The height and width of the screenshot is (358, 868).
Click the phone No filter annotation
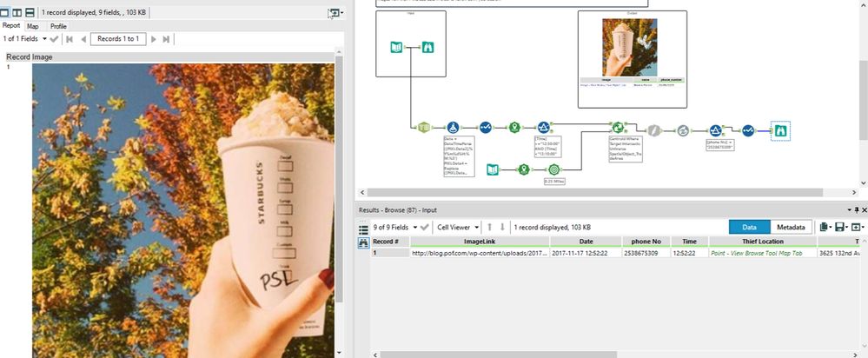(719, 144)
